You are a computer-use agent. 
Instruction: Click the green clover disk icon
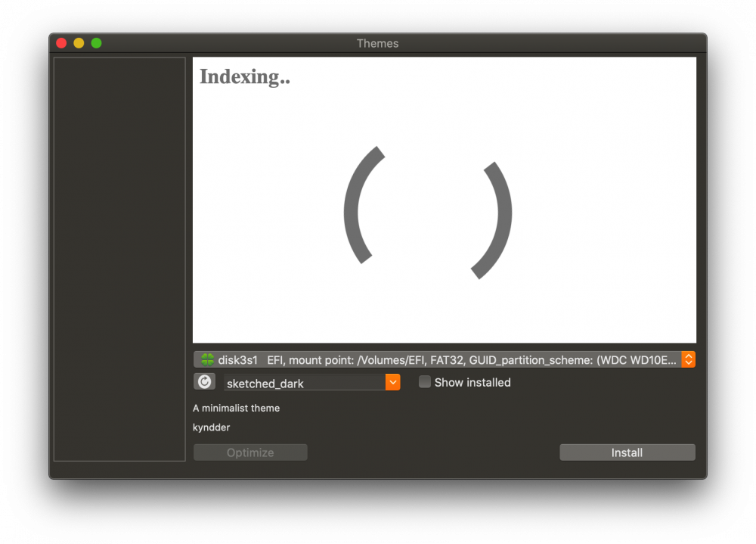coord(208,359)
